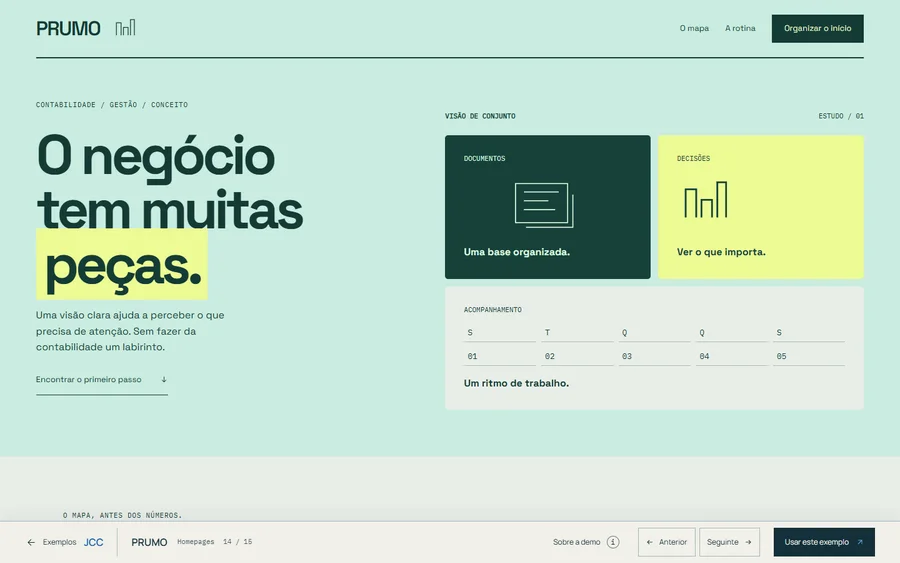Open the O mapa navigation link
The width and height of the screenshot is (900, 563).
[694, 28]
